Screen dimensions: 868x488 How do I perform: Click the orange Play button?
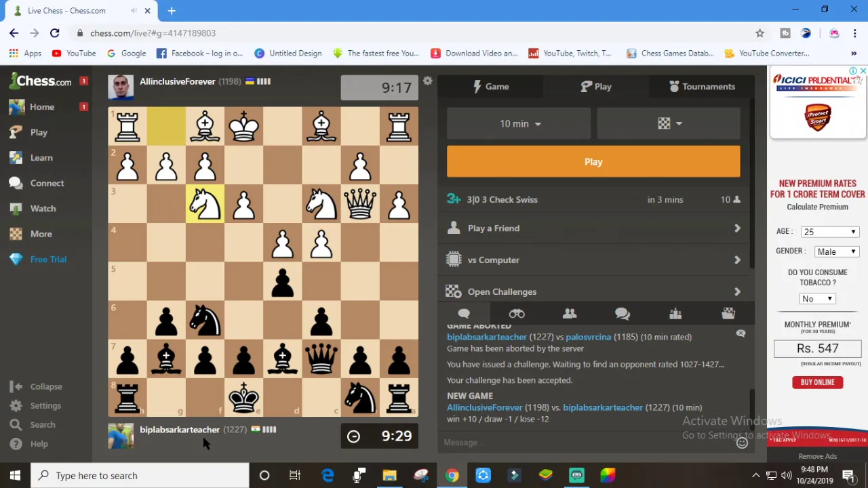click(x=593, y=162)
